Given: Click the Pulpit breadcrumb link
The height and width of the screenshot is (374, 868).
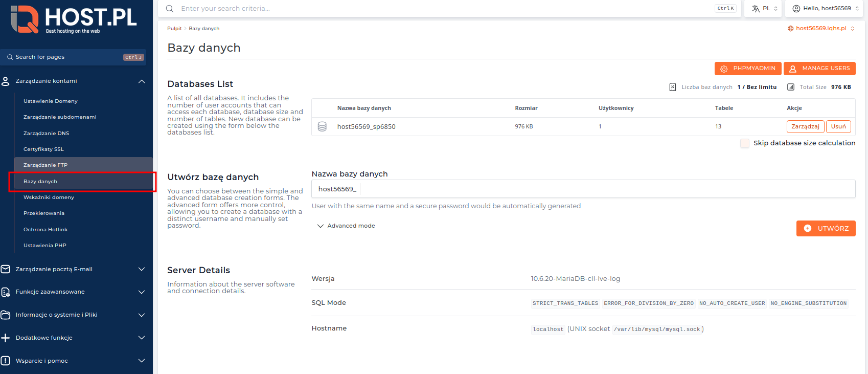Looking at the screenshot, I should (x=174, y=29).
